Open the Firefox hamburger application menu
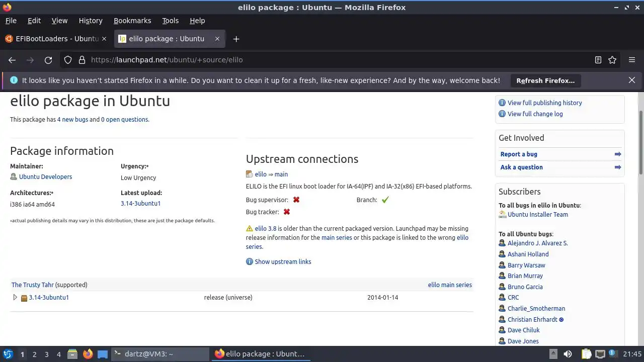Image resolution: width=644 pixels, height=362 pixels. (x=632, y=60)
